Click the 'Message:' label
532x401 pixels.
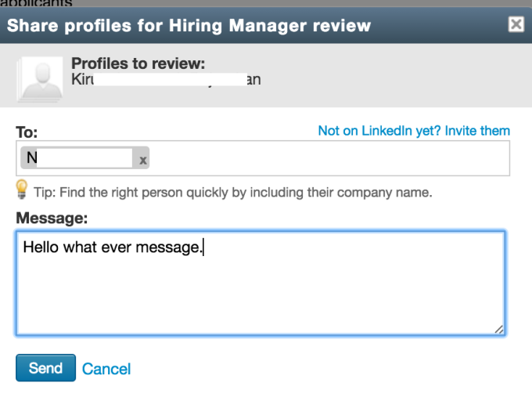52,217
